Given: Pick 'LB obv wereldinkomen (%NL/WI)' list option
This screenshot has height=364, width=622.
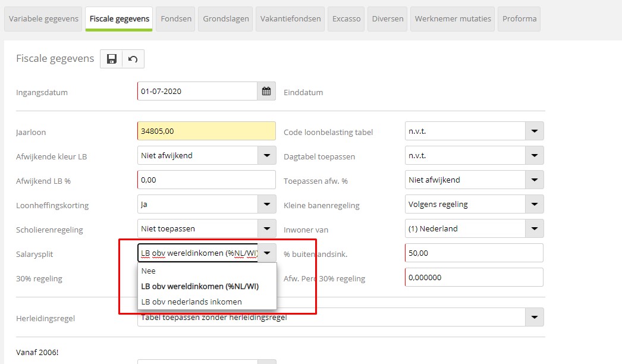Looking at the screenshot, I should point(200,286).
